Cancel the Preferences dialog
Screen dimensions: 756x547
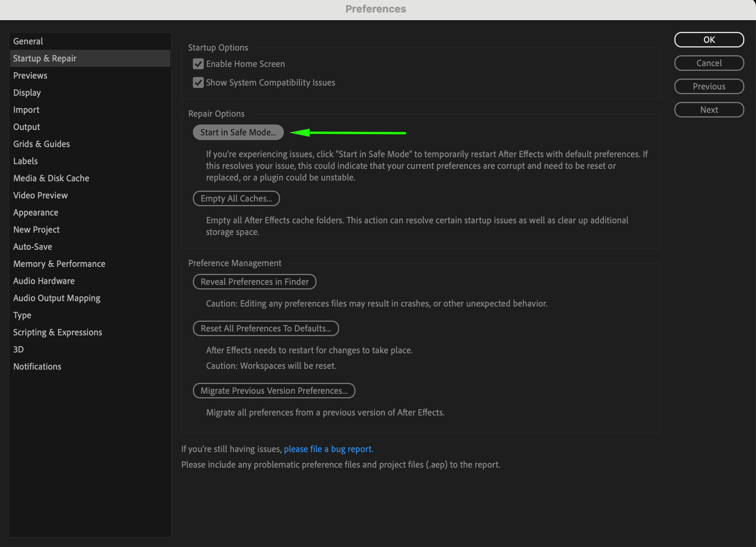(x=709, y=63)
